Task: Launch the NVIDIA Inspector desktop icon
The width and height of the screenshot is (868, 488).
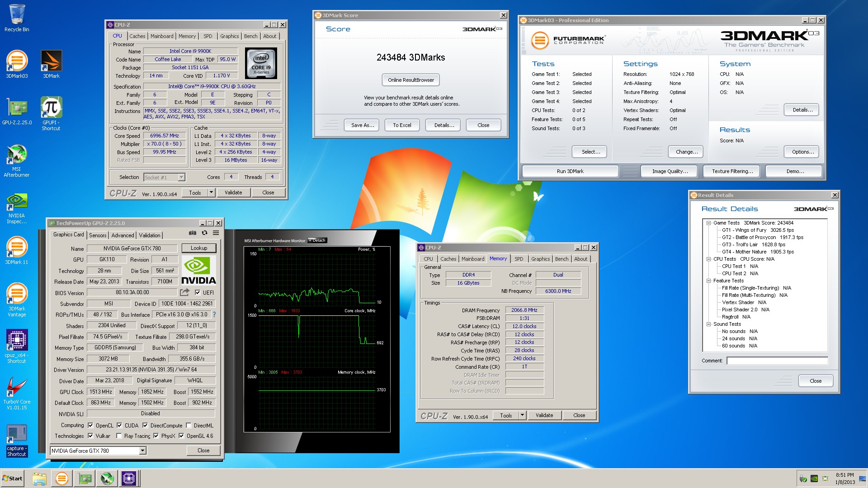Action: pos(17,208)
